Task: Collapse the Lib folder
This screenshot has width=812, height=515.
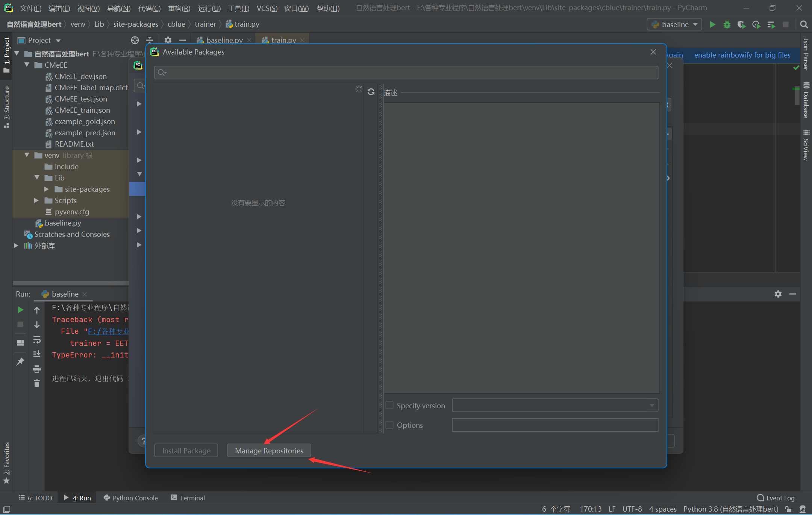Action: 37,178
